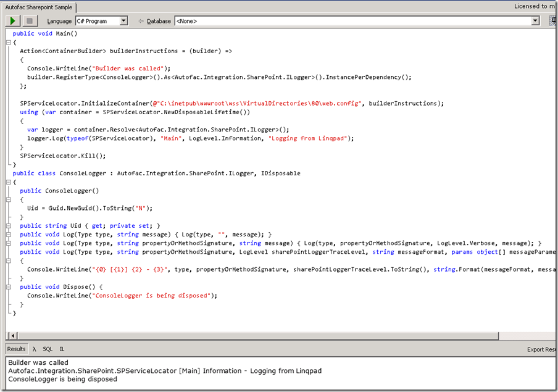Viewport: 558px width, 392px height.
Task: Click the Stop execution button
Action: (x=30, y=21)
